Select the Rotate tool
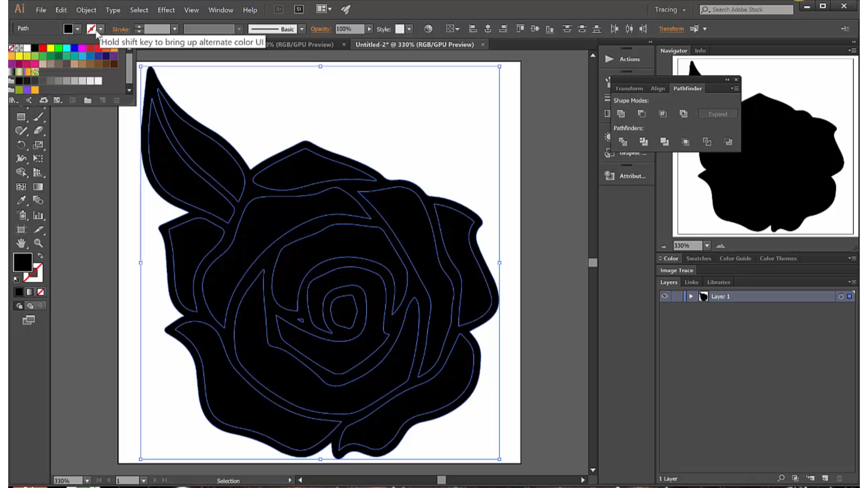This screenshot has height=488, width=868. 21,145
